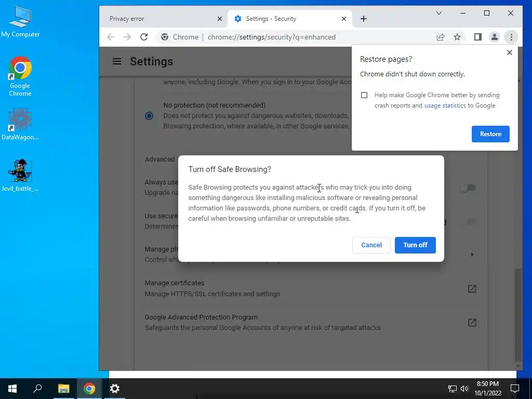Screen dimensions: 532x399
Task: Select the Jevil_battle desktop icon
Action: [x=20, y=176]
